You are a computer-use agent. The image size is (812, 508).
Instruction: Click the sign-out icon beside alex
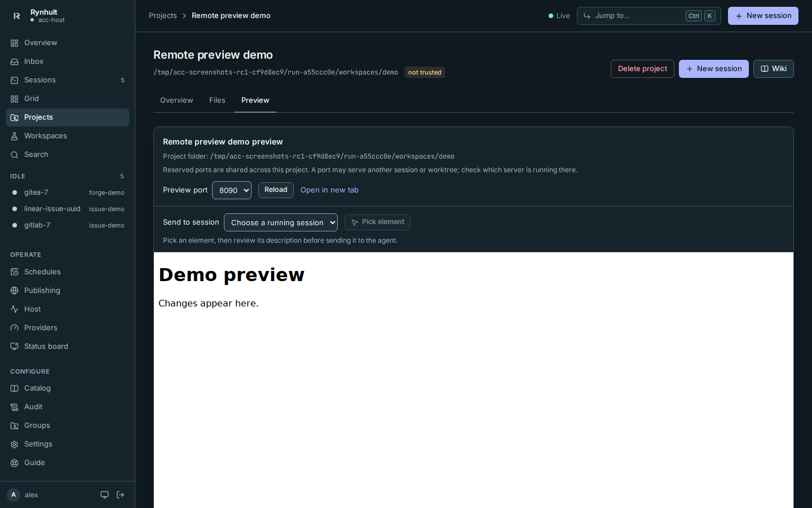(x=120, y=495)
